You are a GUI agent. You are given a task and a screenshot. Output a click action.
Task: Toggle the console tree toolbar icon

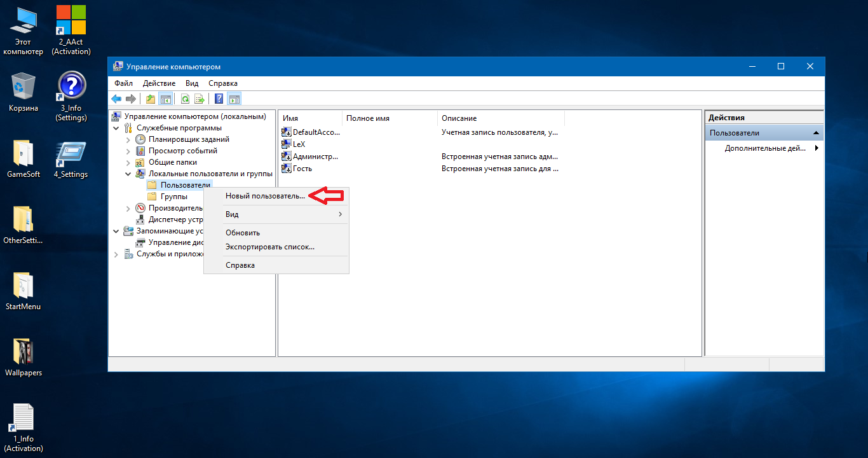(165, 99)
